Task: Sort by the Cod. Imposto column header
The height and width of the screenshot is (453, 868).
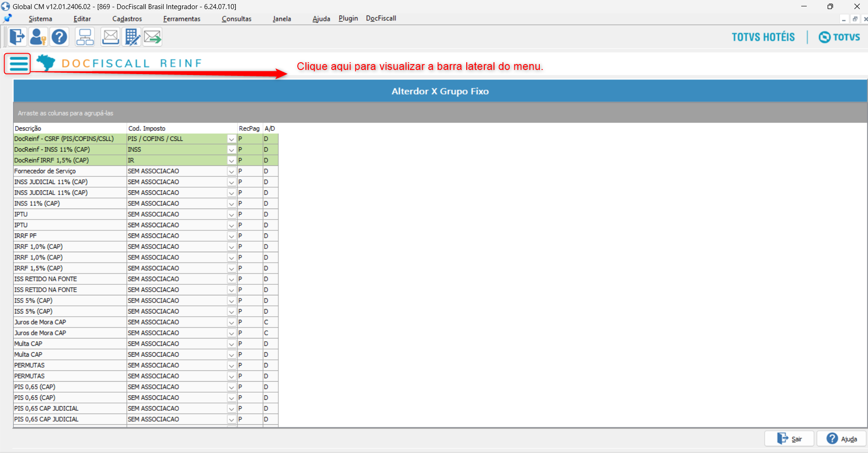Action: click(182, 129)
